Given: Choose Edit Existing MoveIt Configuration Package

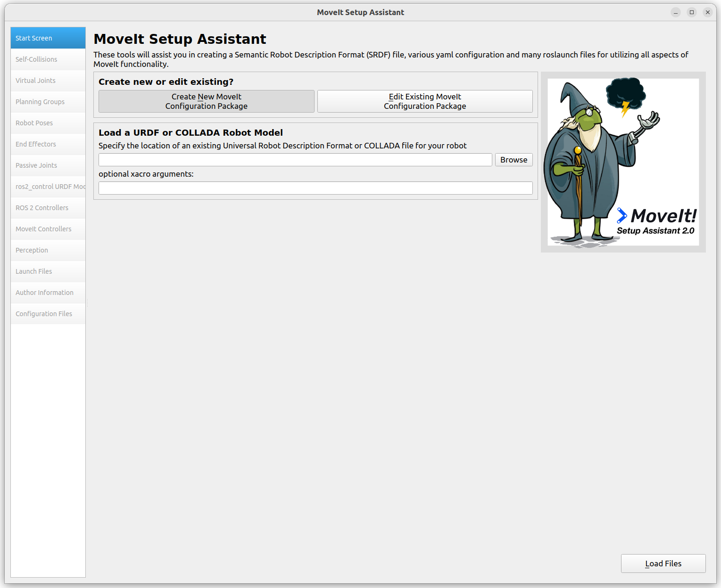Looking at the screenshot, I should tap(425, 101).
